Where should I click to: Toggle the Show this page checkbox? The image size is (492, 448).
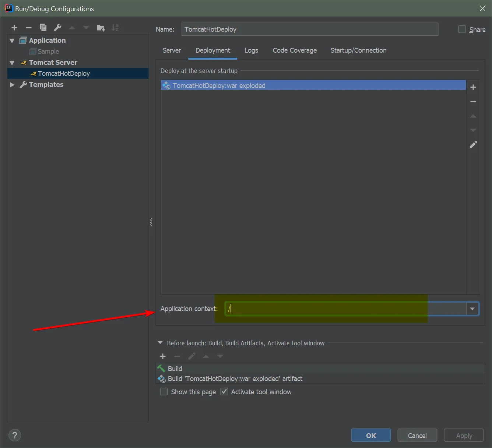coord(164,392)
